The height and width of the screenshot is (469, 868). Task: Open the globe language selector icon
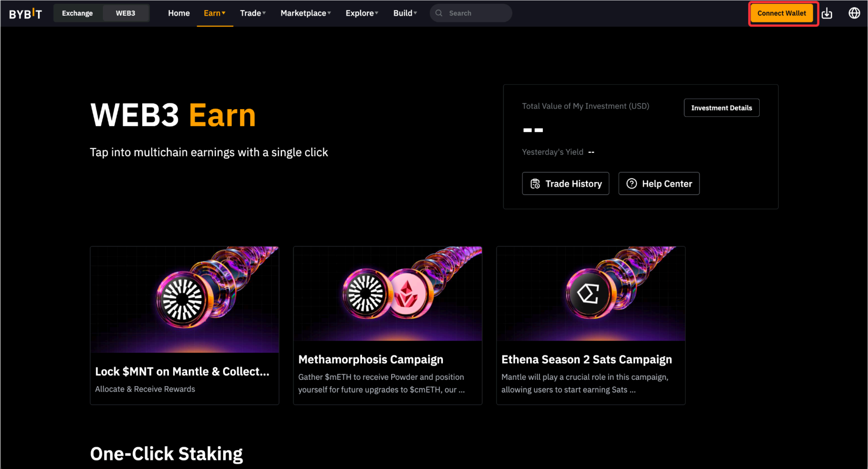click(854, 13)
